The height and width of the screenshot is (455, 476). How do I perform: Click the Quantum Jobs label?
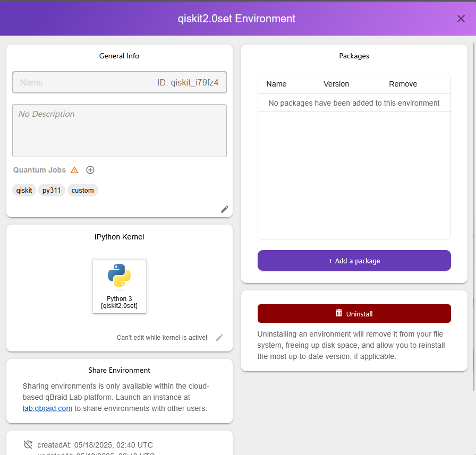point(39,170)
